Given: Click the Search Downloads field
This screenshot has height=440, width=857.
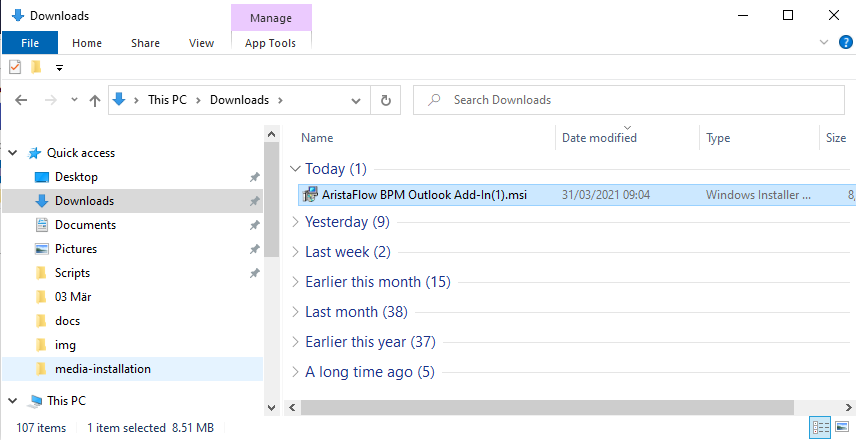Looking at the screenshot, I should (629, 100).
